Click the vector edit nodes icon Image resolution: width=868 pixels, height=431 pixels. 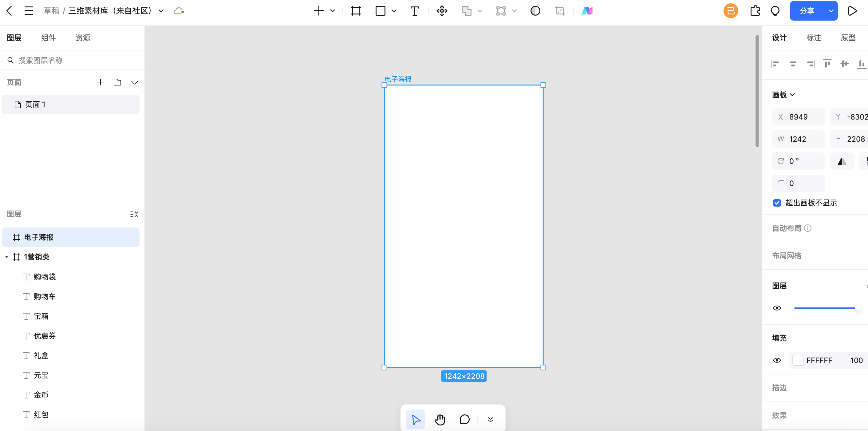coord(501,11)
